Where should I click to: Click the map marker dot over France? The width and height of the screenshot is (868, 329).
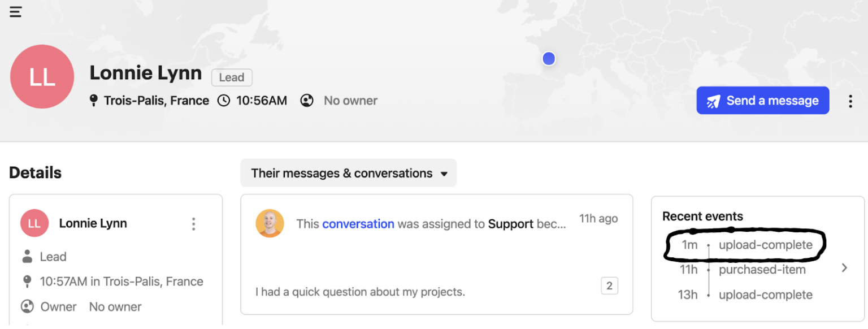click(x=549, y=58)
